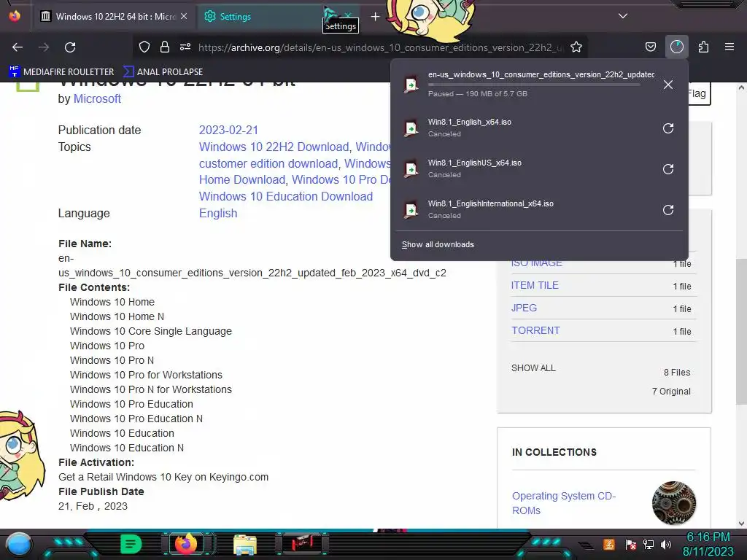Toggle the downloads panel toolbar button
Screen dimensions: 747x560
tap(677, 47)
